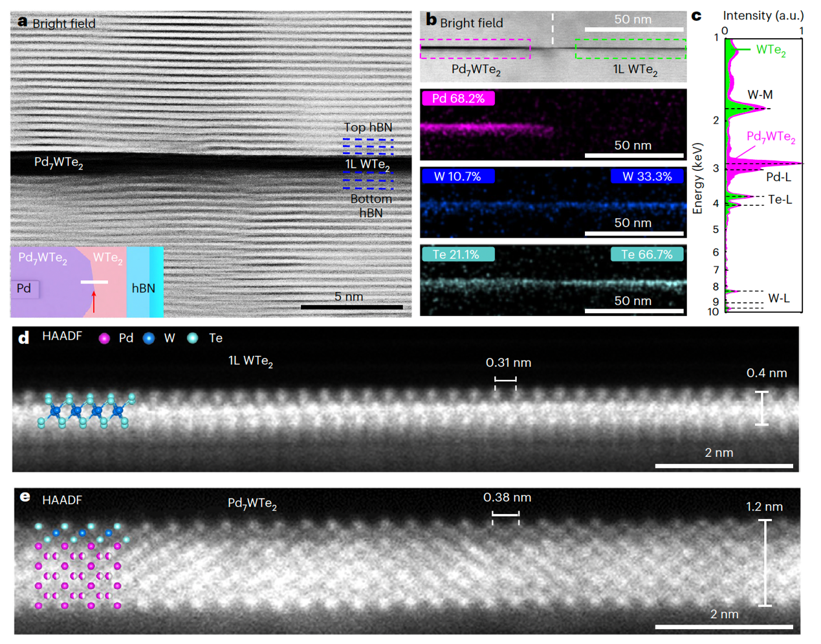The height and width of the screenshot is (644, 821).
Task: Click the 0.4 nm height bracket
Action: coord(762,408)
